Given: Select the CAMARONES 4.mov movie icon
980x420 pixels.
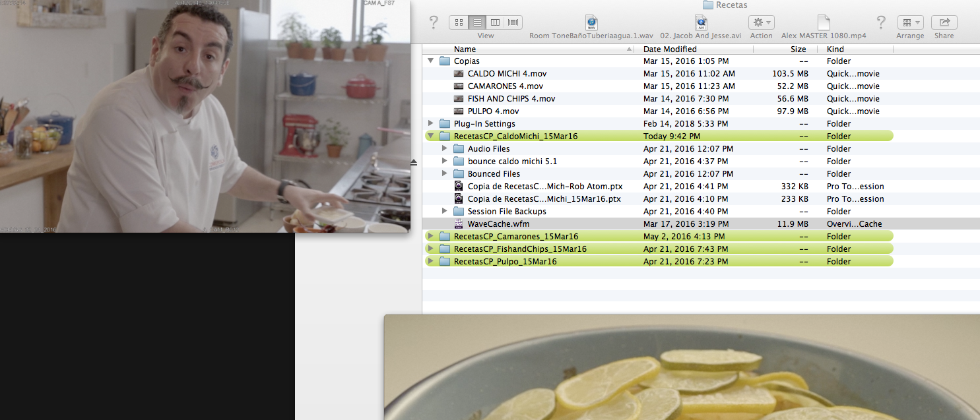Looking at the screenshot, I should (459, 86).
